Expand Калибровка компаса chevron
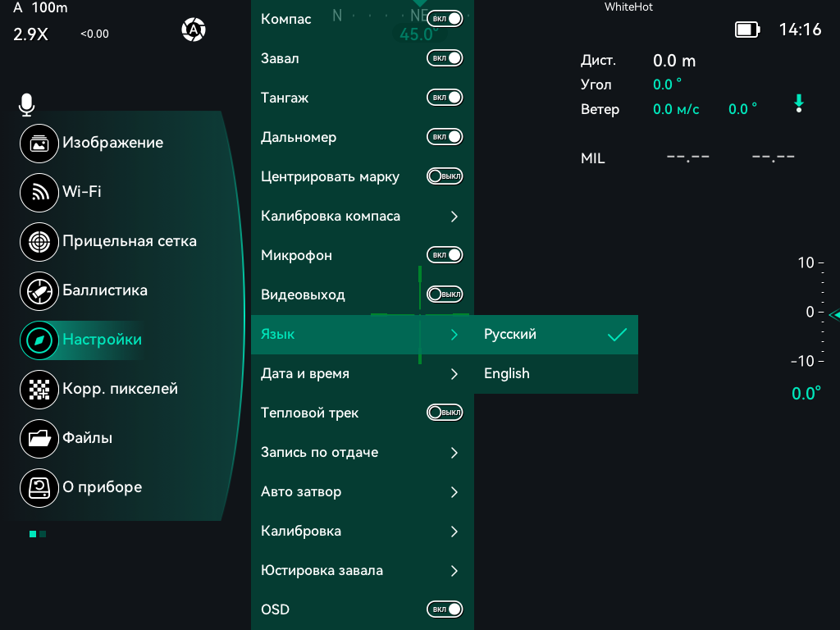The image size is (840, 630). click(x=454, y=217)
